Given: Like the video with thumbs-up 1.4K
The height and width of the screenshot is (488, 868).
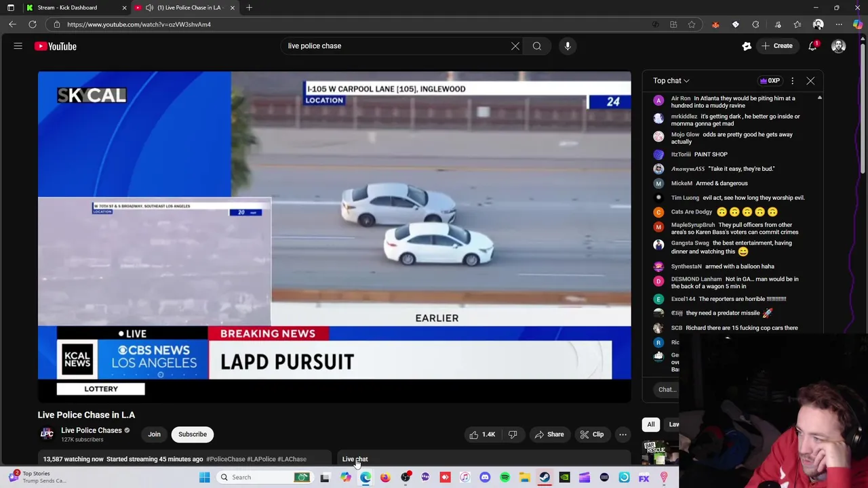Looking at the screenshot, I should coord(482,434).
